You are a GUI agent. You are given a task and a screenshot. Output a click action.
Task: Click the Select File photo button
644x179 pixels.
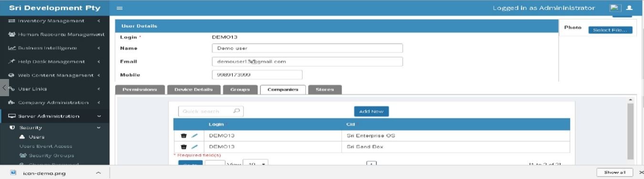[x=610, y=30]
